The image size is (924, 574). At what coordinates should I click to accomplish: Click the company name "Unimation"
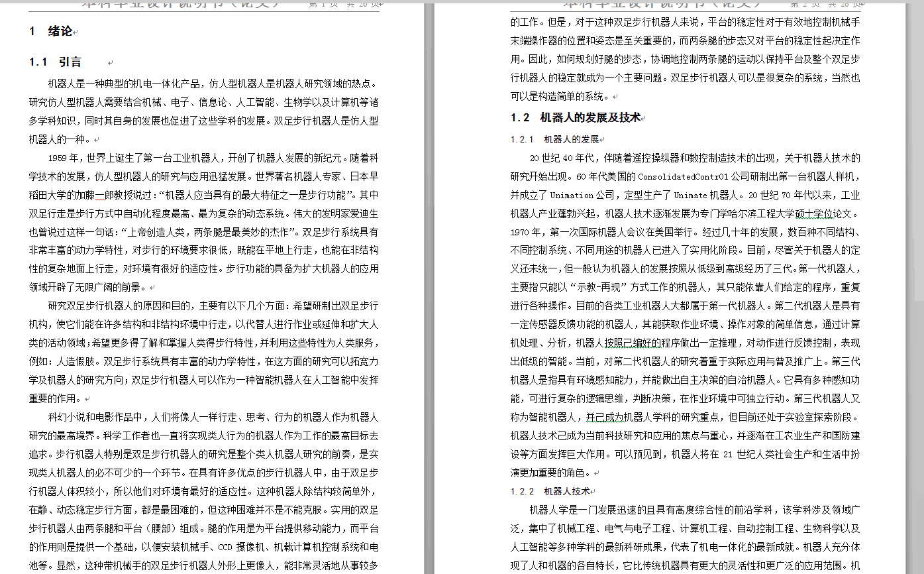[x=572, y=196]
